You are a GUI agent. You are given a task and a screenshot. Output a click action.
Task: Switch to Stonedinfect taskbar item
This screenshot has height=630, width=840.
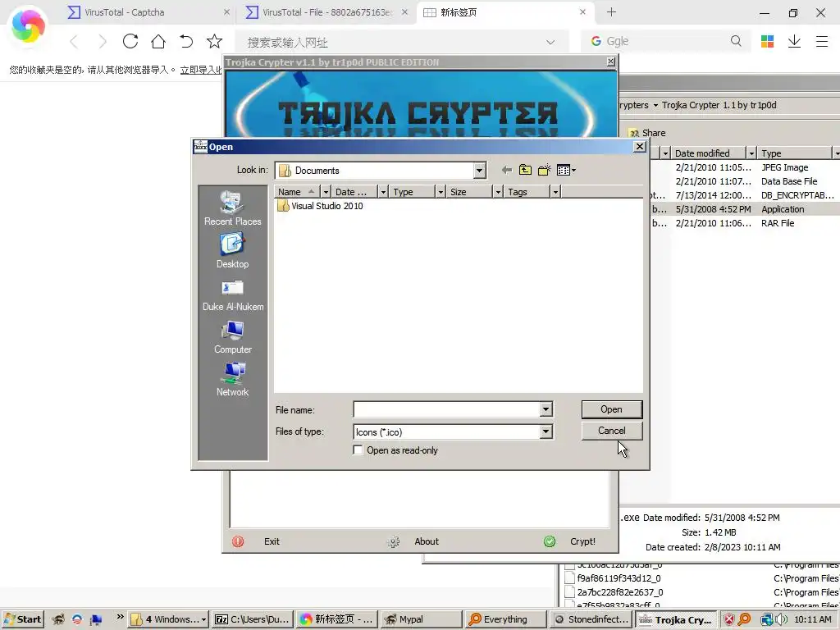(591, 619)
